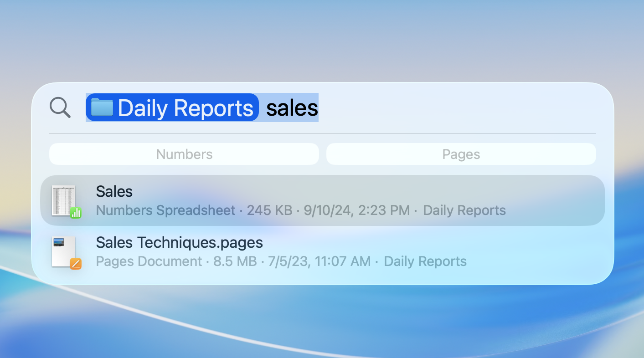Open the Sales Numbers spreadsheet thumbnail

pyautogui.click(x=66, y=201)
